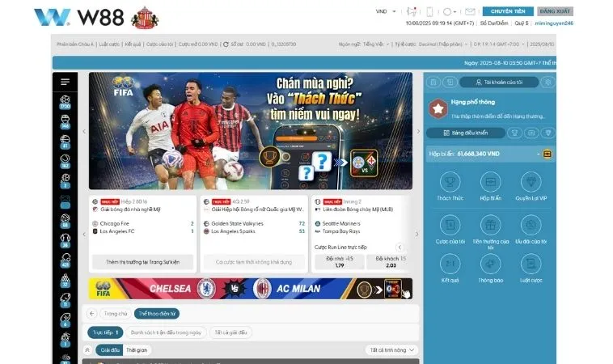The image size is (613, 364).
Task: Switch sorting to Thời gian
Action: [x=137, y=350]
